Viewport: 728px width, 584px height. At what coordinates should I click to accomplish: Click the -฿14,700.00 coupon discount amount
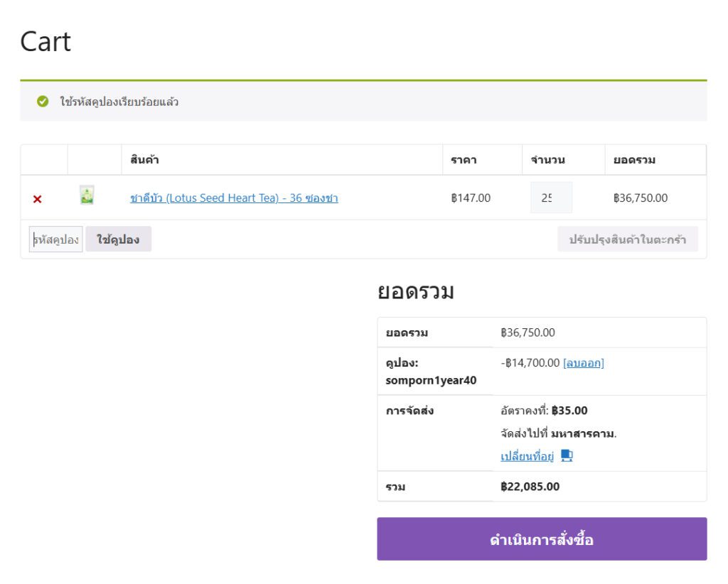530,363
